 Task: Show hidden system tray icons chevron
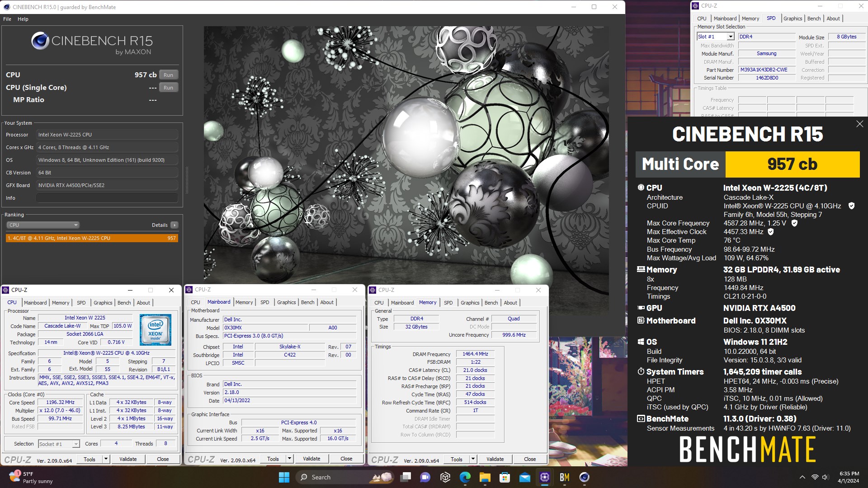(802, 477)
